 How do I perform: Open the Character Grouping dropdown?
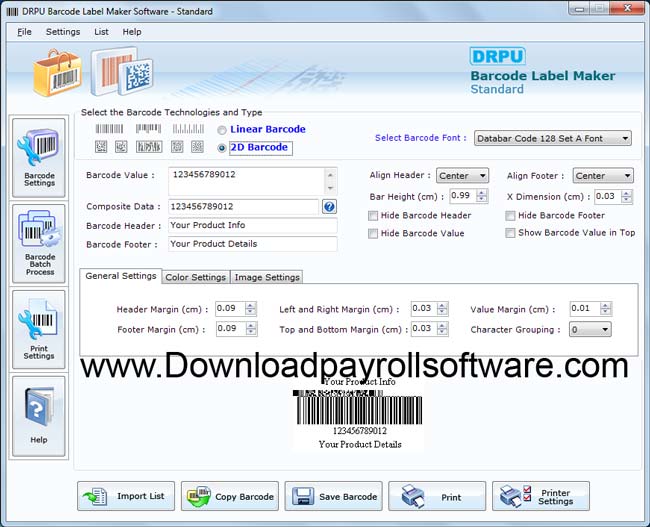(590, 330)
